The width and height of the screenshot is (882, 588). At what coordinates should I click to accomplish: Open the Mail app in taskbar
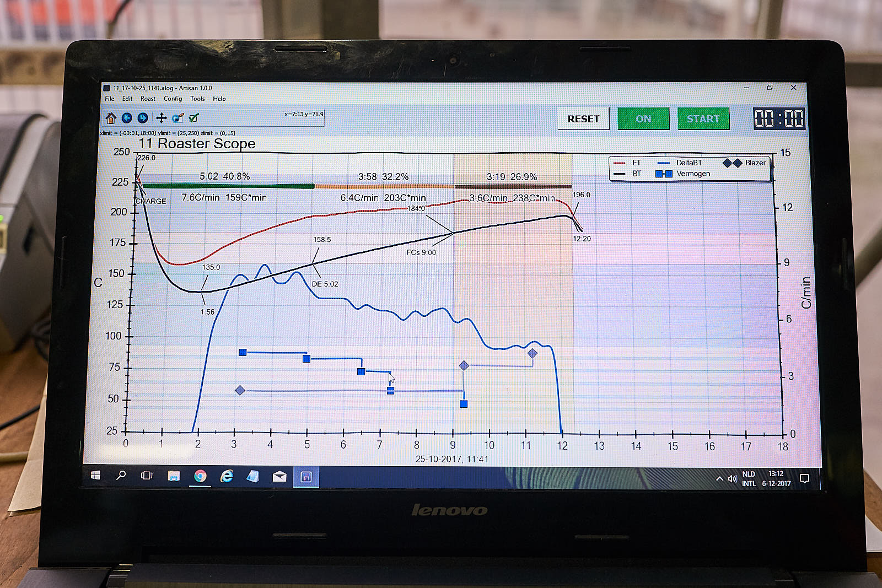pyautogui.click(x=279, y=476)
